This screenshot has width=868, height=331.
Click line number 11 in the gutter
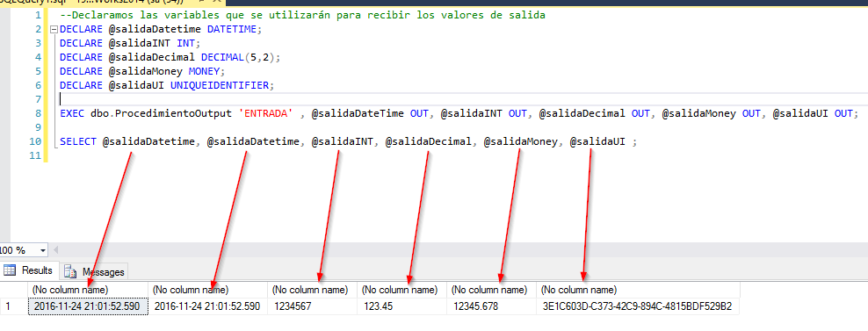pyautogui.click(x=35, y=156)
